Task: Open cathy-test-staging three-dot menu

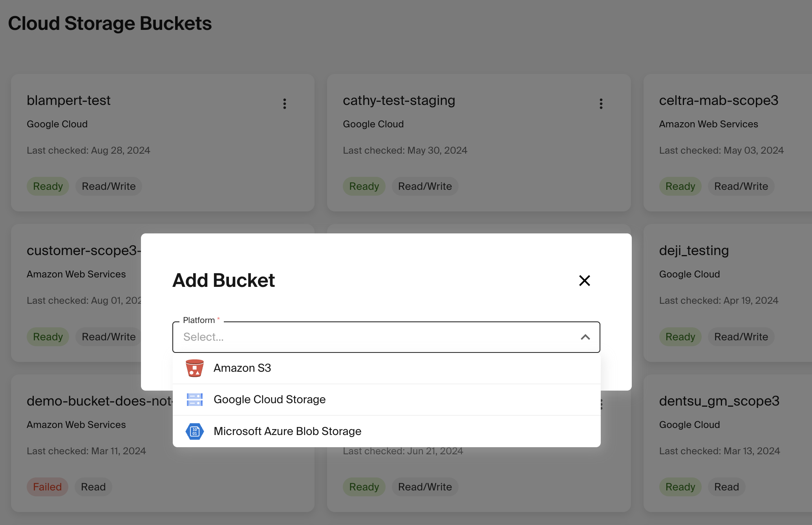Action: pyautogui.click(x=601, y=104)
